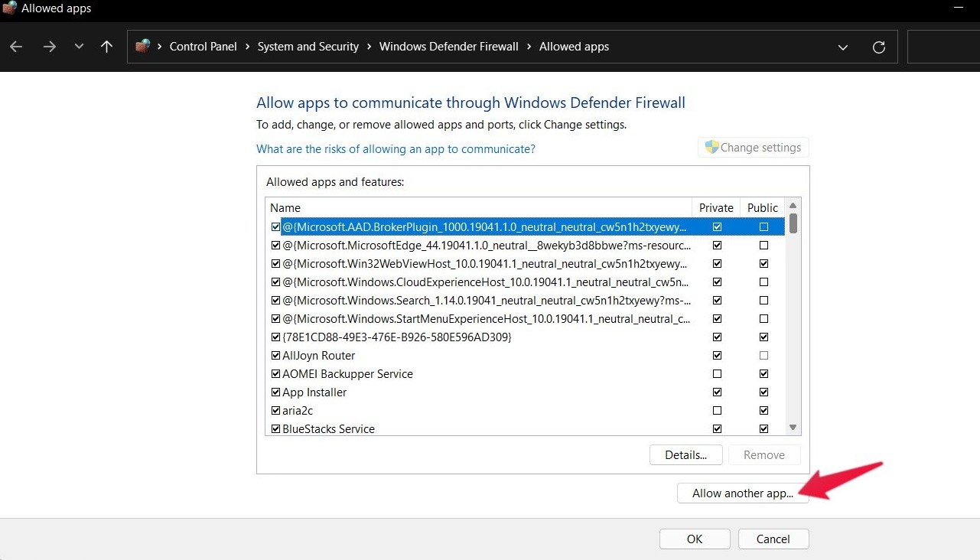Click the Details... button

click(686, 455)
